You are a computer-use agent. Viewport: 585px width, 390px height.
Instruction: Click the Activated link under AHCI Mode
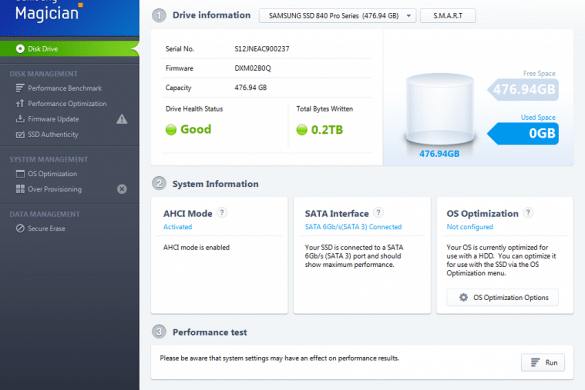click(x=178, y=227)
